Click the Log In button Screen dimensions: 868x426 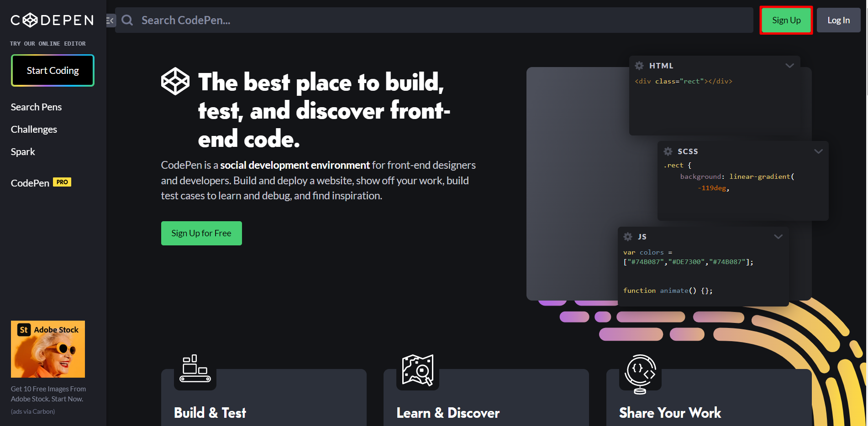point(838,20)
